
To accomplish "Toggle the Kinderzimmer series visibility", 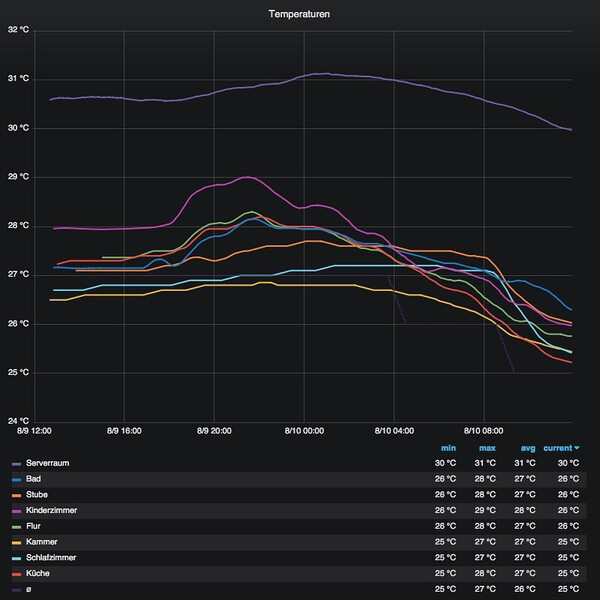I will (51, 510).
